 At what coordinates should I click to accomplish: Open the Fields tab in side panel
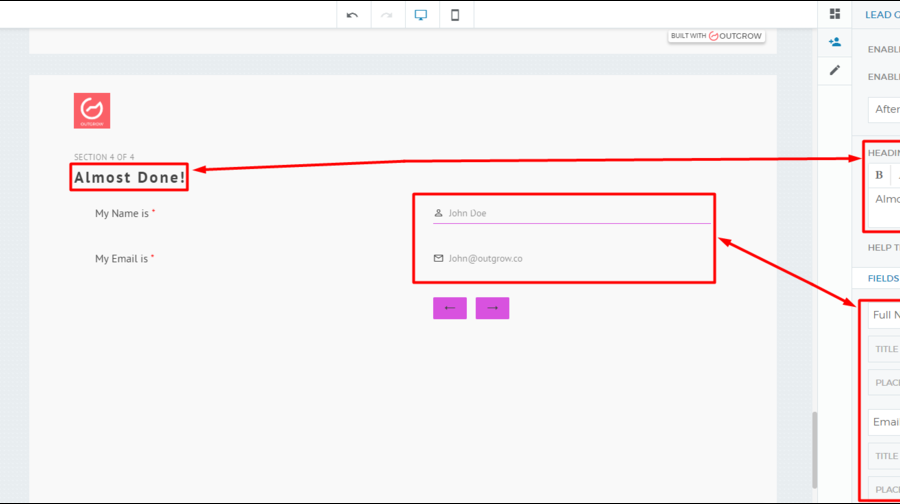point(882,279)
